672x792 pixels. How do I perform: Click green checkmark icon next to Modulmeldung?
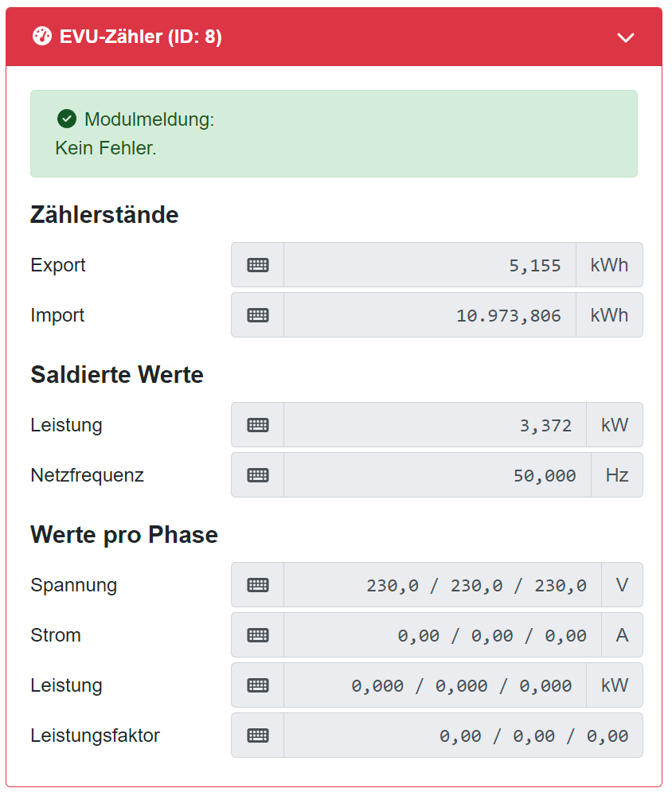(x=67, y=119)
